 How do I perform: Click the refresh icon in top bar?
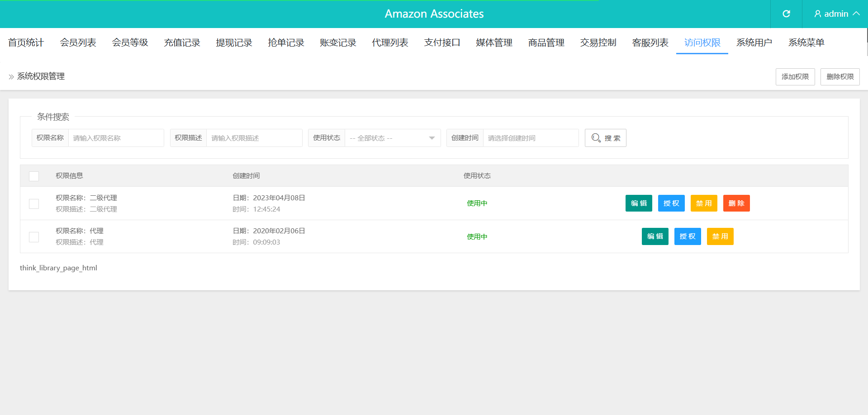[786, 14]
